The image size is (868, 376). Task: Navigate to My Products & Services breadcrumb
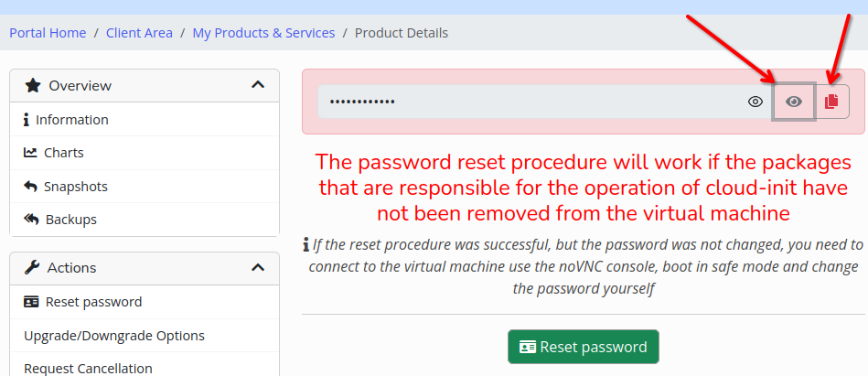263,33
